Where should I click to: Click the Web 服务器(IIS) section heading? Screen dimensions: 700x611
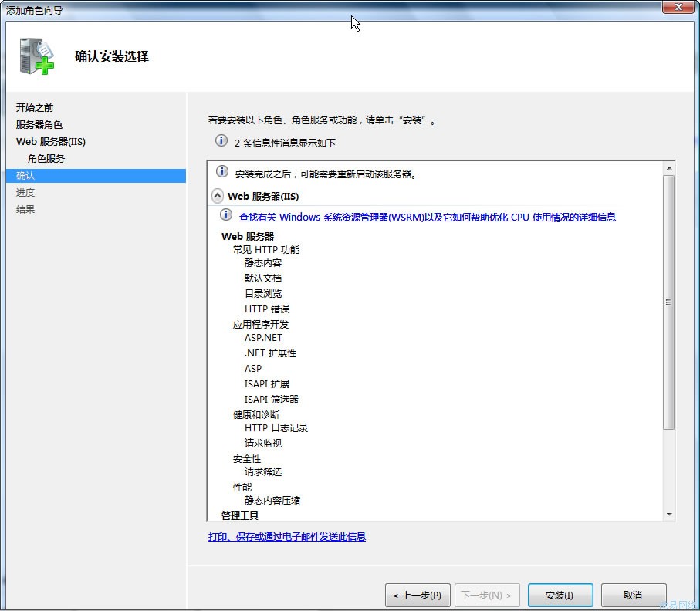262,196
